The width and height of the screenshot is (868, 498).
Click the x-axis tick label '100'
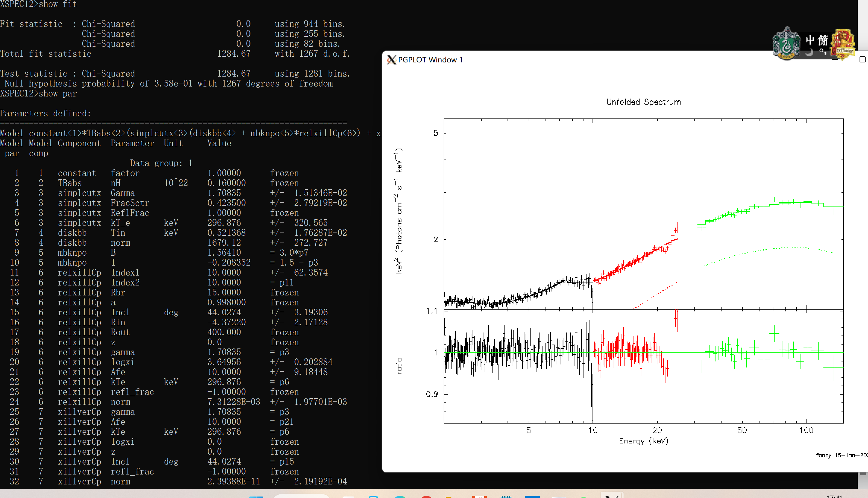806,430
